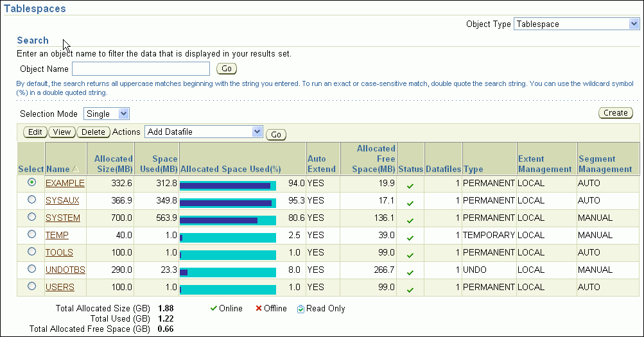This screenshot has height=337, width=644.
Task: Click into the Object Name search field
Action: pos(141,69)
